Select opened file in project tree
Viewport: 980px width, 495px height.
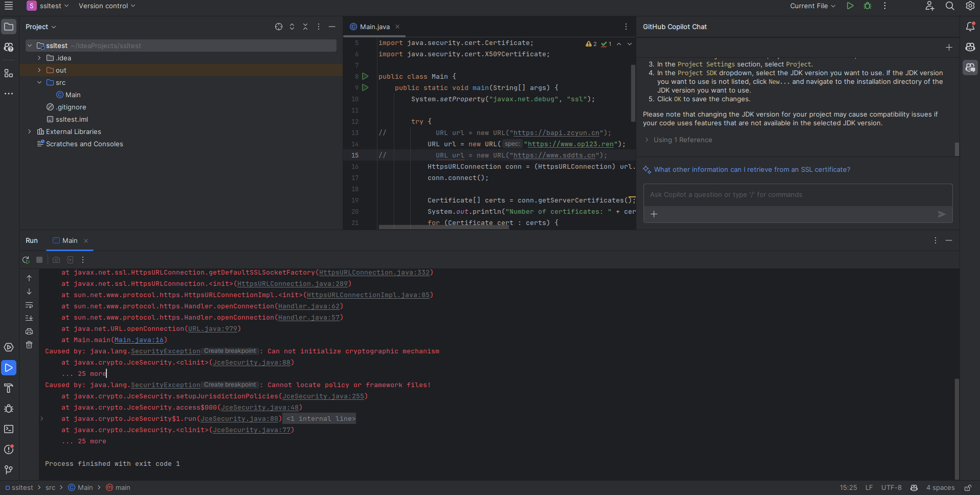coord(279,27)
